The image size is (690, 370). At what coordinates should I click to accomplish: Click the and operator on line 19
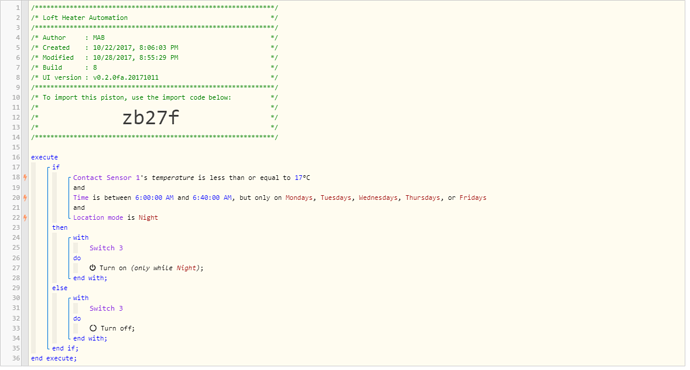pos(79,187)
